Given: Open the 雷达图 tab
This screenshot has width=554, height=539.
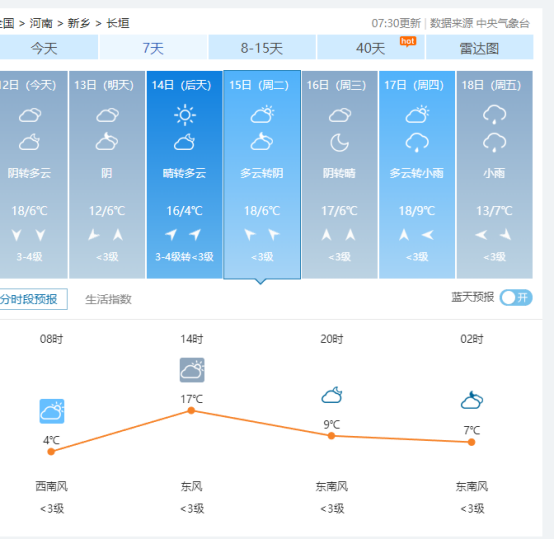Looking at the screenshot, I should tap(479, 47).
